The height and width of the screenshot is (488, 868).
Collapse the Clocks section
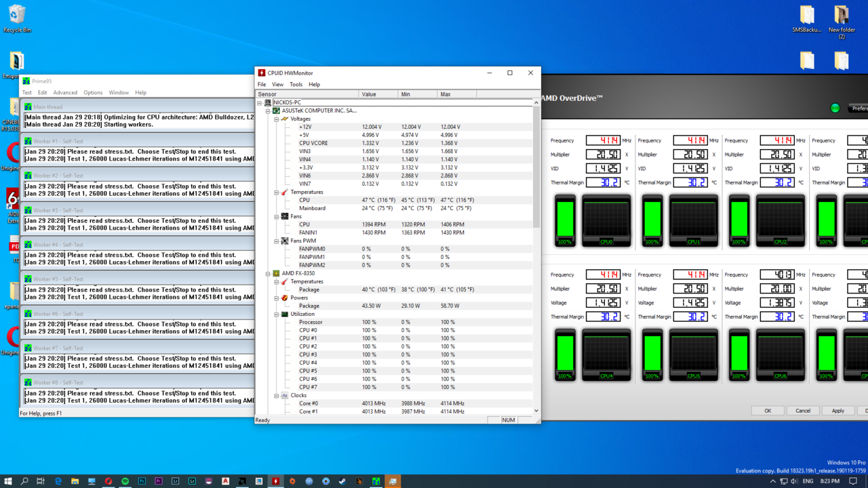pos(277,395)
